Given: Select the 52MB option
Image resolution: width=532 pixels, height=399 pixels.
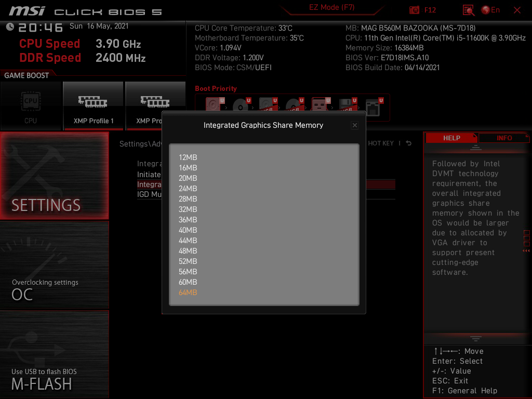Looking at the screenshot, I should pos(188,261).
